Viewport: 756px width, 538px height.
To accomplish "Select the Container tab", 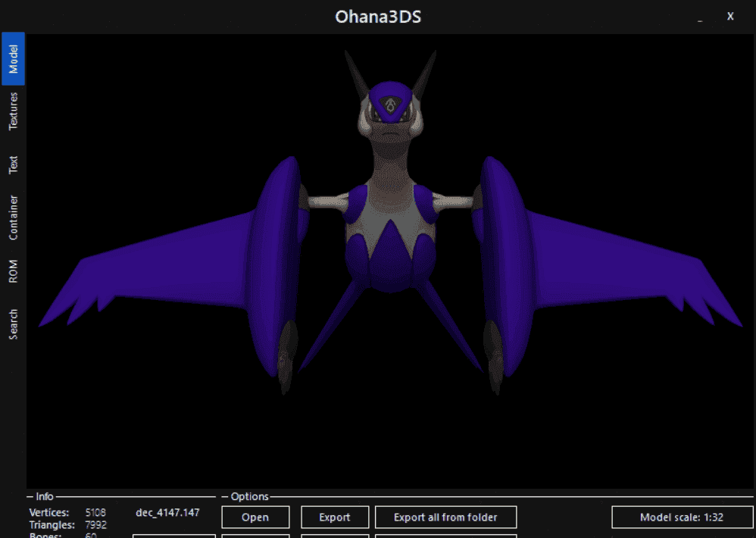I will click(13, 217).
